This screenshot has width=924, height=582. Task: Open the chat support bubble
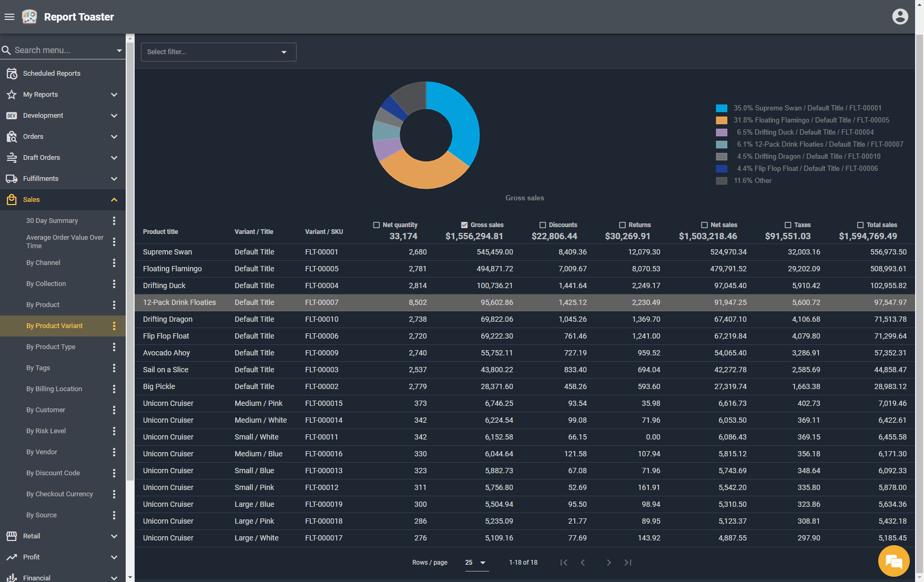pyautogui.click(x=893, y=561)
